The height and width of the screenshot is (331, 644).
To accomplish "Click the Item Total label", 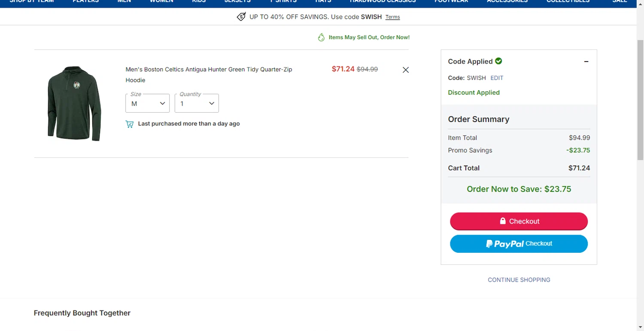I will click(x=462, y=138).
